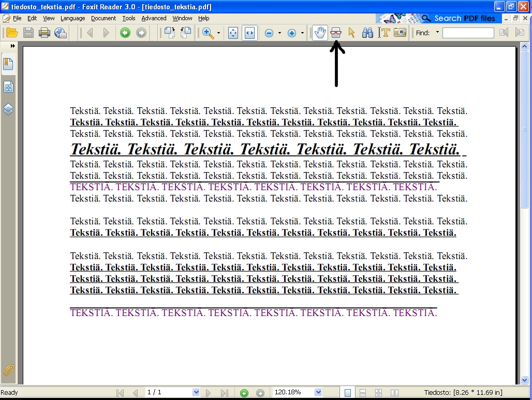532x400 pixels.
Task: Click the Search PDF files banner
Action: pos(458,18)
